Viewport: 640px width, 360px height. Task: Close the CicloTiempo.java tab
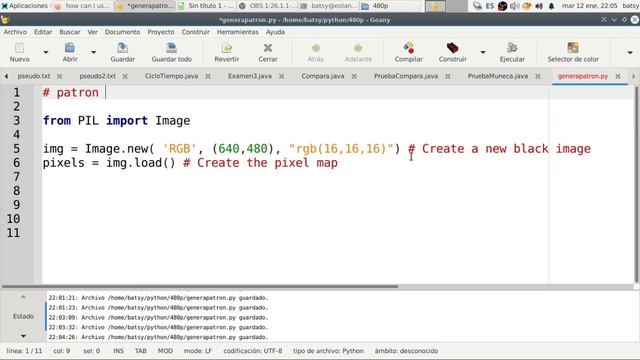point(208,76)
